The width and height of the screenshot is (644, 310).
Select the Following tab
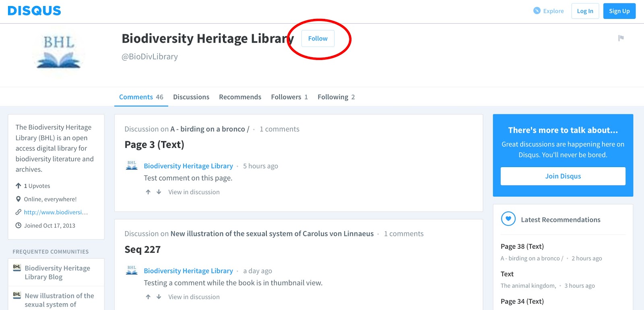pyautogui.click(x=336, y=97)
